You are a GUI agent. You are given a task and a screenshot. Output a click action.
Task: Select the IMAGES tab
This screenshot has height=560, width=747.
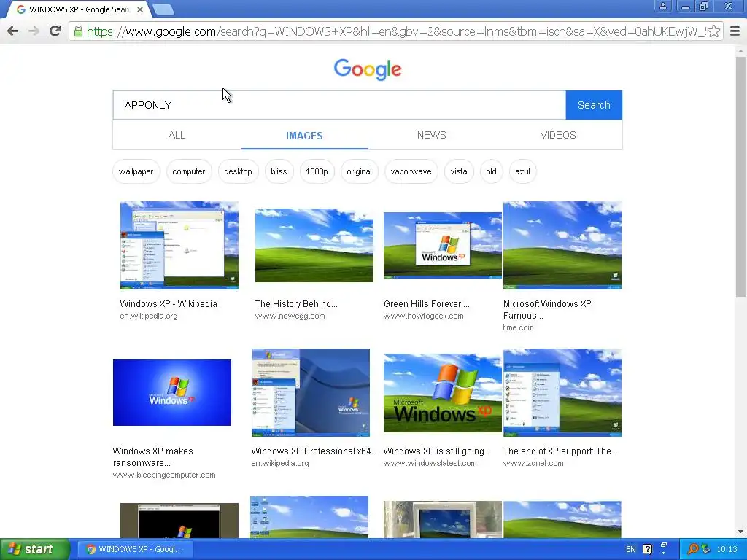point(304,136)
